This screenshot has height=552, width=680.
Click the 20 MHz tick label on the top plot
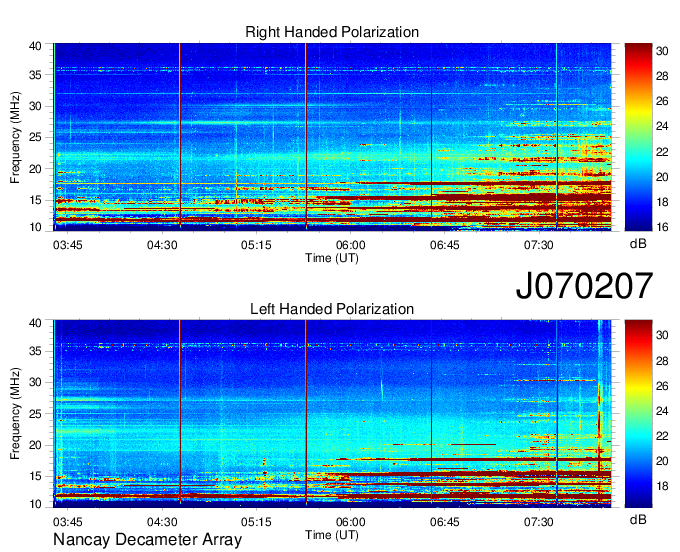(35, 169)
